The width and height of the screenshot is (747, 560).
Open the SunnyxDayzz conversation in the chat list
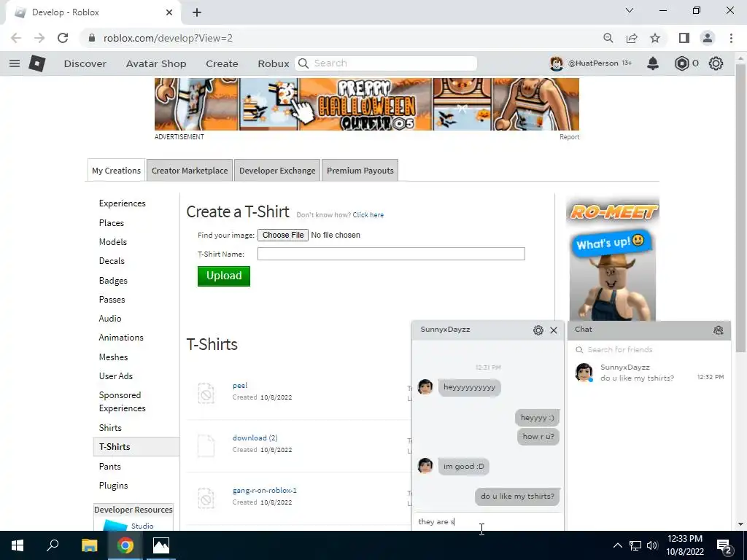(x=649, y=373)
